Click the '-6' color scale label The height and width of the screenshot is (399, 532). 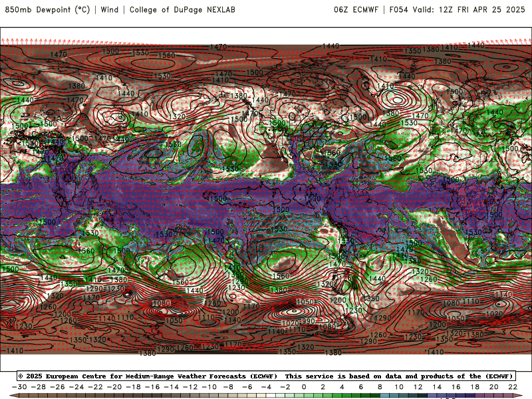(x=247, y=387)
